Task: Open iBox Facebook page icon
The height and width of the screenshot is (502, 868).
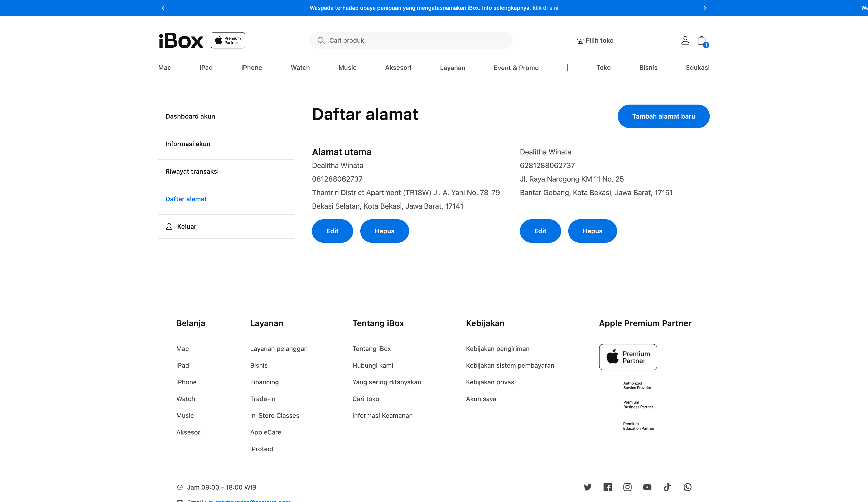Action: coord(608,487)
